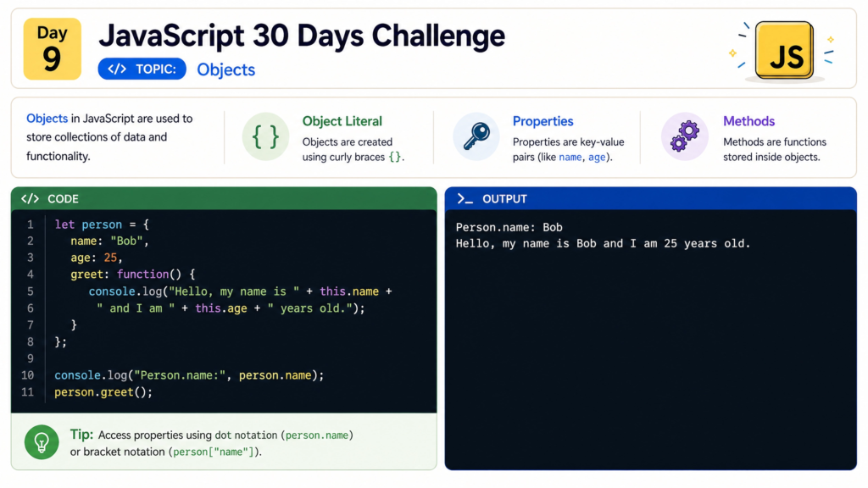Click the purple gears Methods icon

(685, 136)
